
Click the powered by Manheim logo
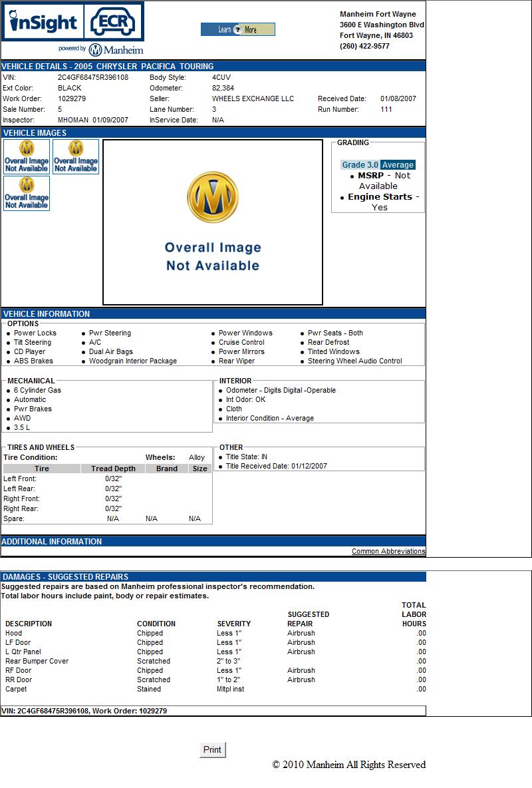(x=101, y=50)
